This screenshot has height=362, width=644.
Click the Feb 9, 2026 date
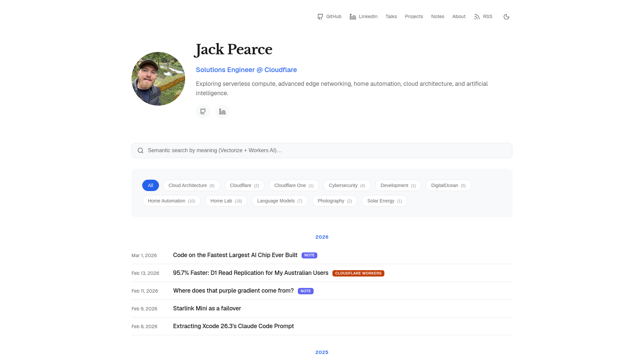click(x=144, y=309)
